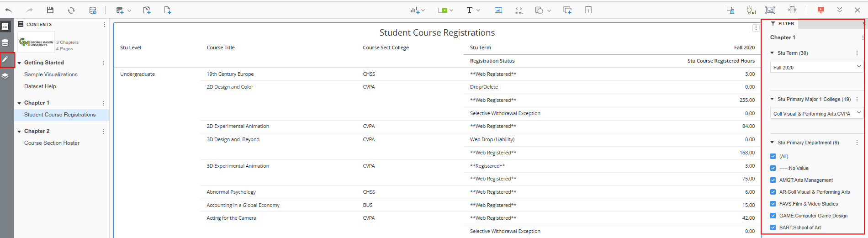Open the Stu Primary Major 1 College dropdown

[816, 113]
